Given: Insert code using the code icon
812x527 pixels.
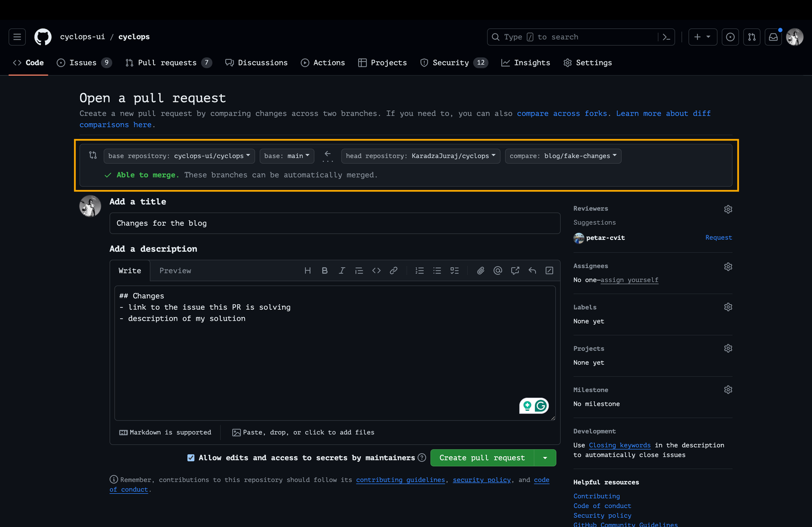Looking at the screenshot, I should click(x=376, y=271).
